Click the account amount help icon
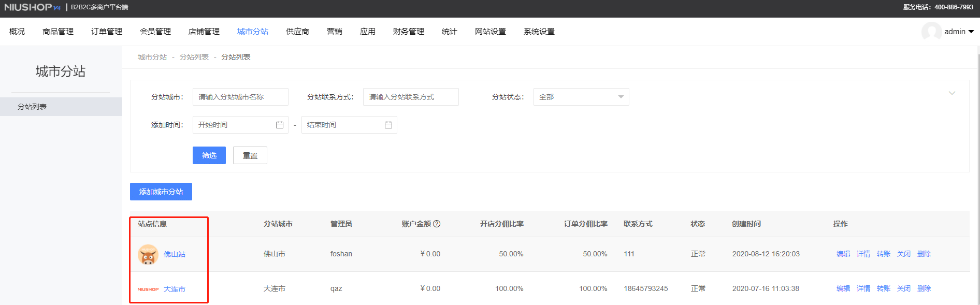This screenshot has width=980, height=305. [x=437, y=224]
